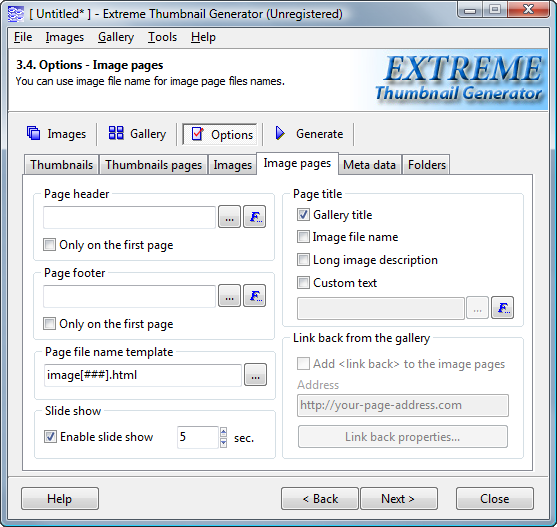This screenshot has width=557, height=527.
Task: Open the Images step in the wizard toolbar
Action: (56, 134)
